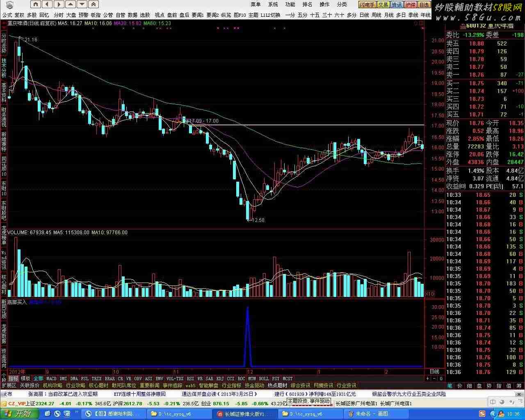Click the left arrow back icon
This screenshot has height=420, width=525.
pyautogui.click(x=47, y=5)
